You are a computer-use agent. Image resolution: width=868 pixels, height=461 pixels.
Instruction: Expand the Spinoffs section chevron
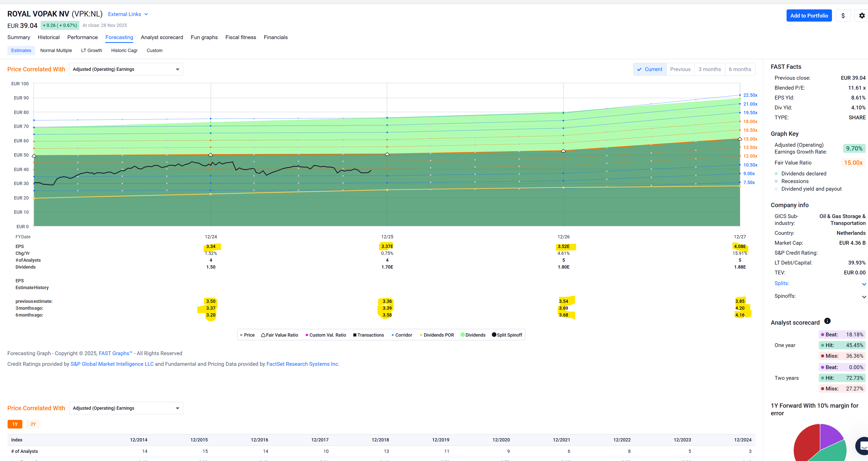coord(864,297)
